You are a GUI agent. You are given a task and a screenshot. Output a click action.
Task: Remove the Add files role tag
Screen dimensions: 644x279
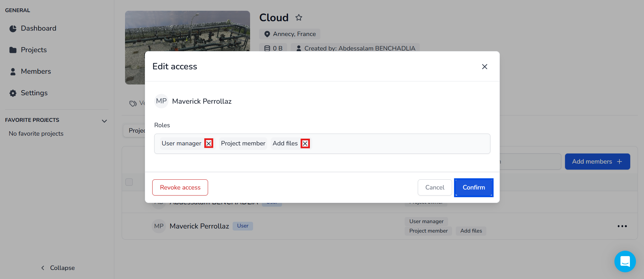point(305,143)
